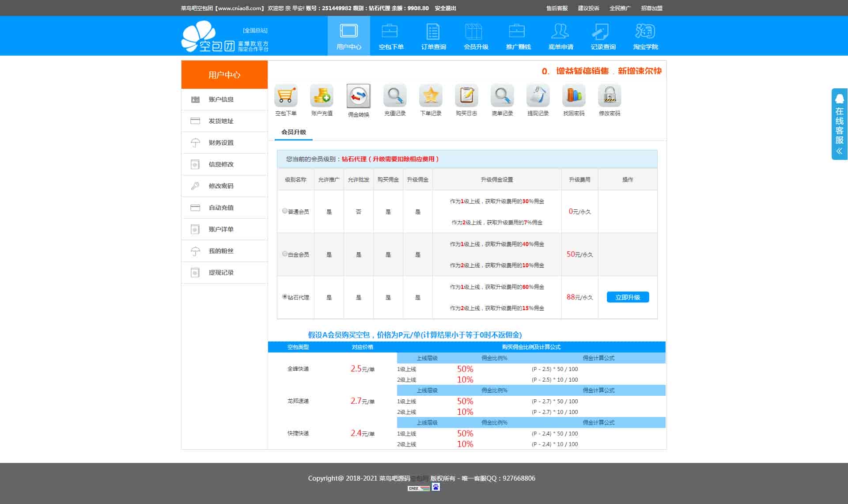Open 充值记录 magnifier icon
Viewport: 848px width, 504px height.
click(394, 96)
